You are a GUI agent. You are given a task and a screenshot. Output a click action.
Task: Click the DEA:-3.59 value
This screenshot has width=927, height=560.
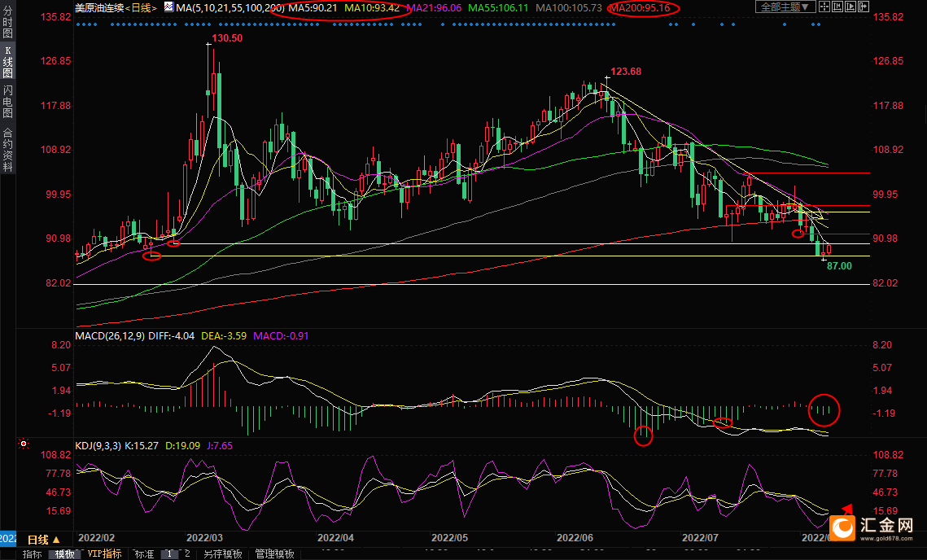[x=224, y=336]
